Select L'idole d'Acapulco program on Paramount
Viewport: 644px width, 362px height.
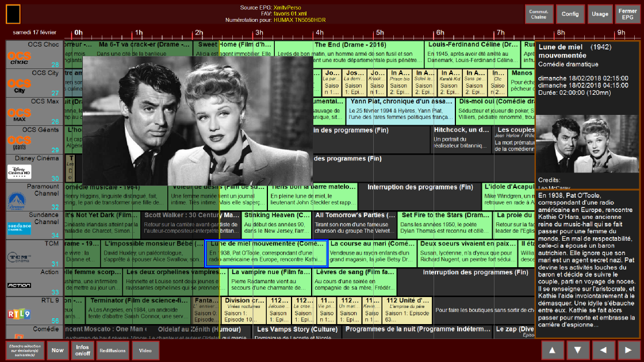[508, 196]
